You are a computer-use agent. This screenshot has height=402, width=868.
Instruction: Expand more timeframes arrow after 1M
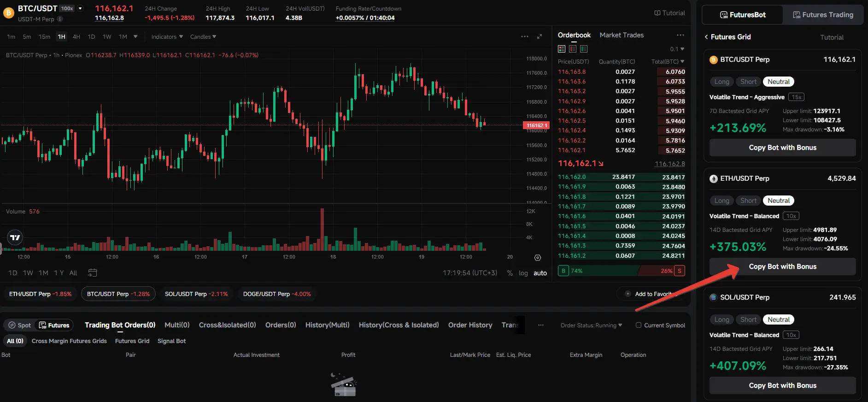[135, 37]
